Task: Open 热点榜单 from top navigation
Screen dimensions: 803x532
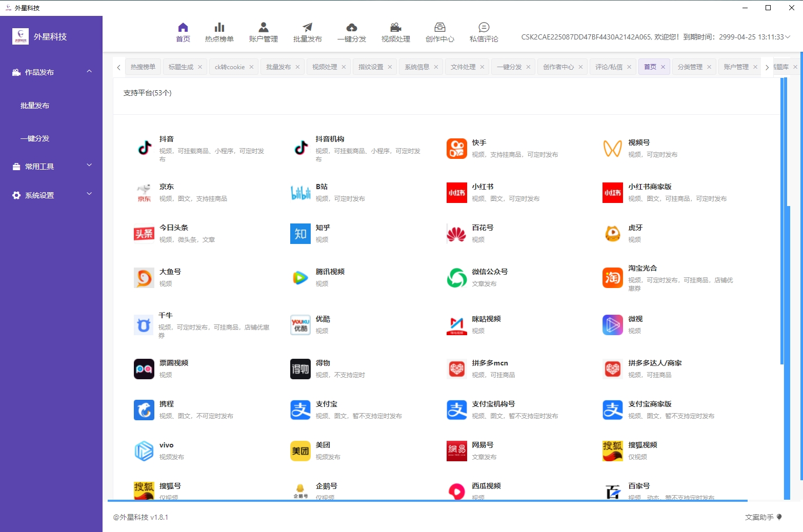Action: [219, 32]
